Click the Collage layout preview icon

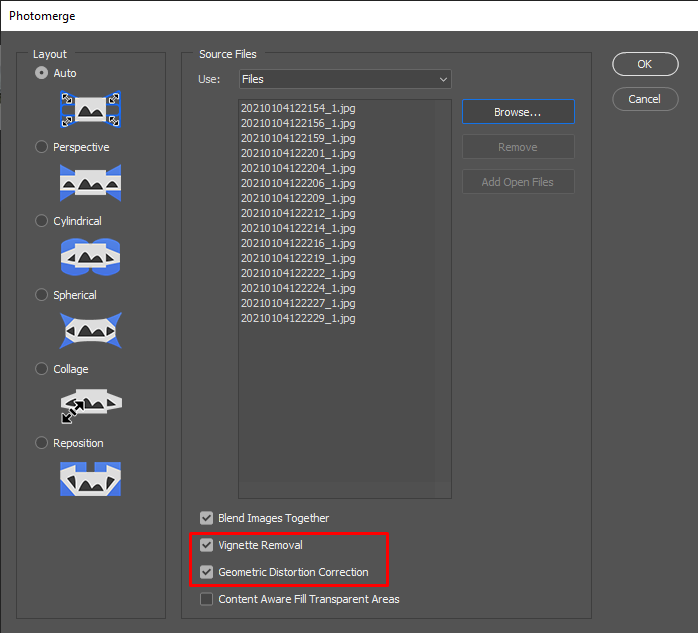[90, 405]
